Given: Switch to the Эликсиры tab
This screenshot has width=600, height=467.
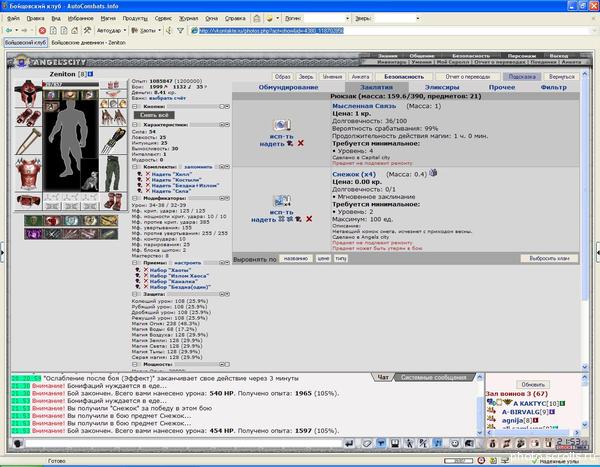Looking at the screenshot, I should click(442, 87).
